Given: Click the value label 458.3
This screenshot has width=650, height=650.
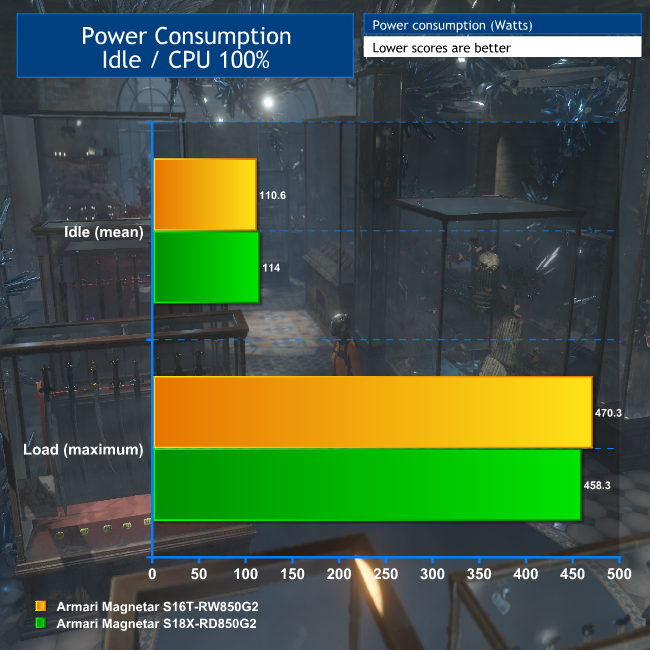Looking at the screenshot, I should [x=597, y=485].
